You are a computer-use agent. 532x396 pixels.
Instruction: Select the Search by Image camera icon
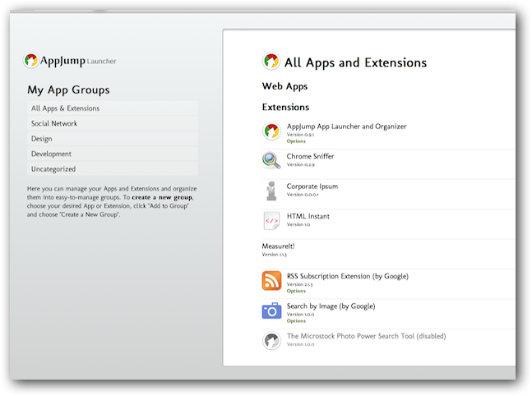[271, 311]
